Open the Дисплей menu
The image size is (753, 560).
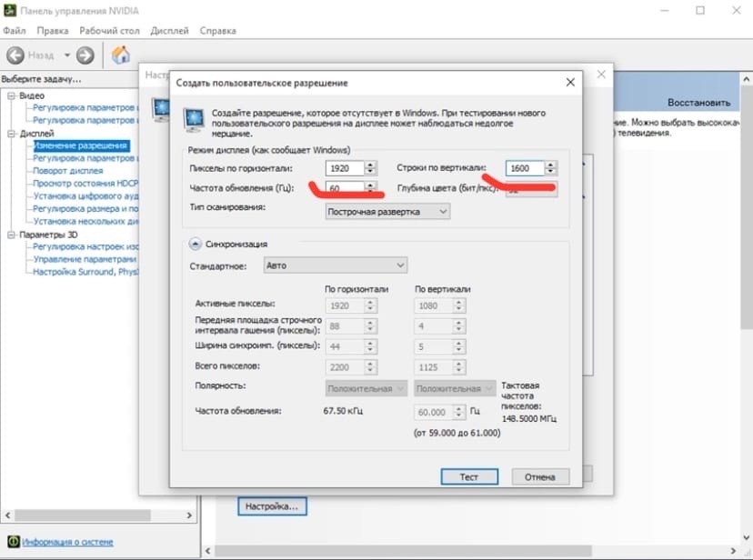pyautogui.click(x=169, y=31)
